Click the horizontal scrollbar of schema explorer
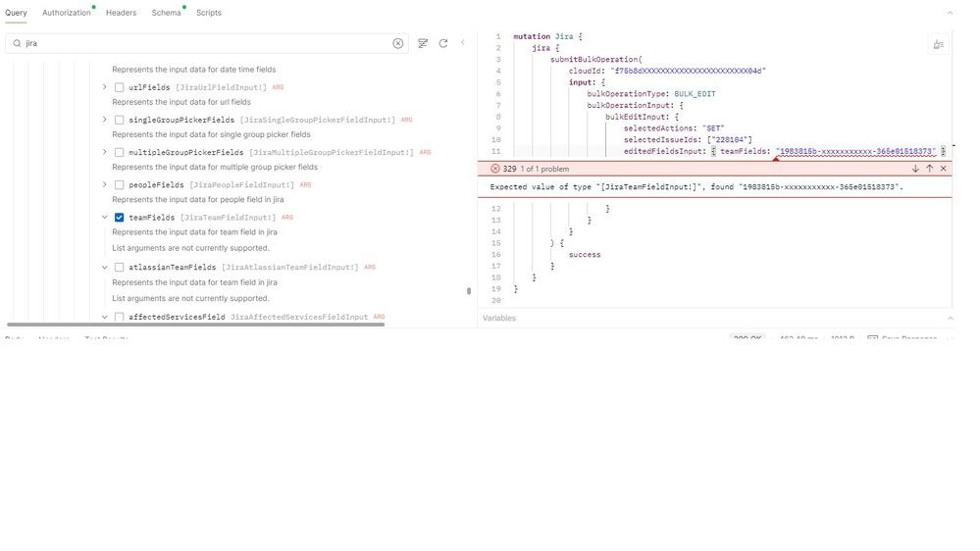This screenshot has height=551, width=980. [195, 325]
